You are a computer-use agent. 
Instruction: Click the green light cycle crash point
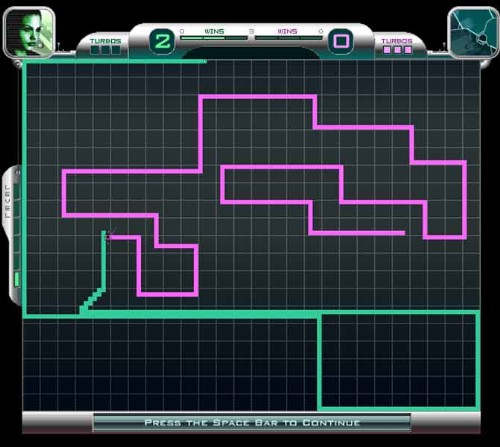click(x=107, y=236)
